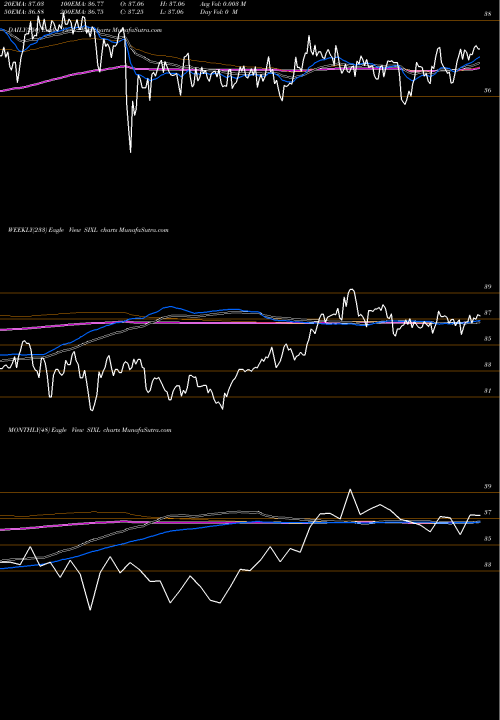This screenshot has height=720, width=500.
Task: Click the 39 axis label on monthly chart
Action: click(487, 486)
